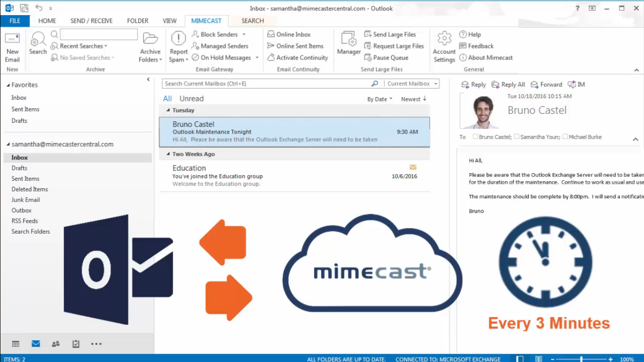
Task: Click Activate Continuity icon
Action: [x=271, y=58]
